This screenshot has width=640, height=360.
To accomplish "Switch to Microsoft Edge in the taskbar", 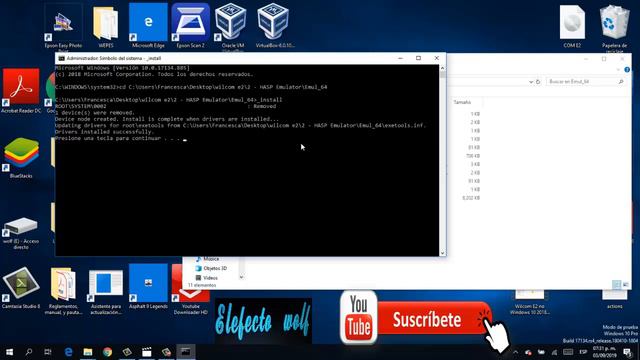I will (x=68, y=352).
